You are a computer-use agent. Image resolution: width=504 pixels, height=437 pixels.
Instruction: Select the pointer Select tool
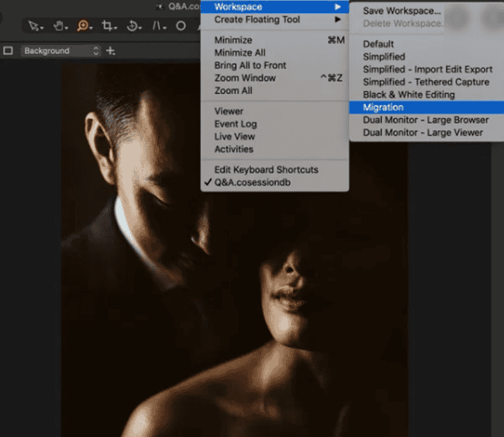(35, 26)
